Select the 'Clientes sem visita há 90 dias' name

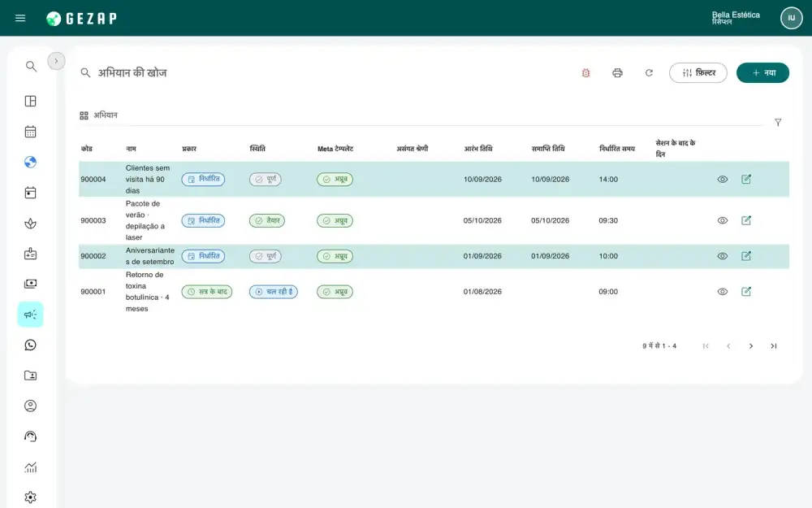click(148, 180)
